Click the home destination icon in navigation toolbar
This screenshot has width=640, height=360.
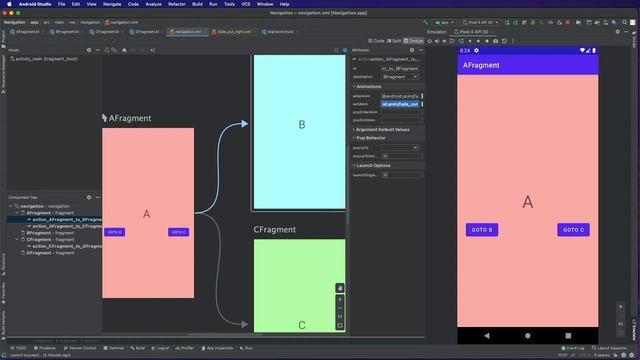(124, 50)
